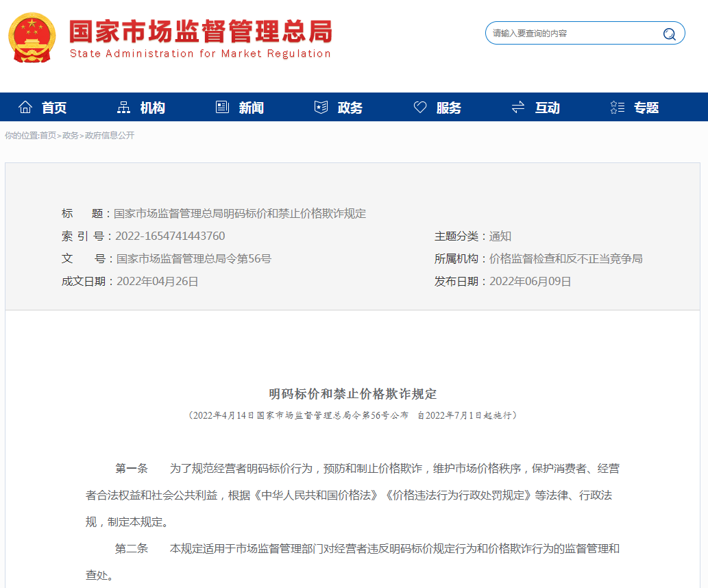Click the arrows icon beside 互动
Viewport: 708px width, 588px height.
(x=517, y=106)
